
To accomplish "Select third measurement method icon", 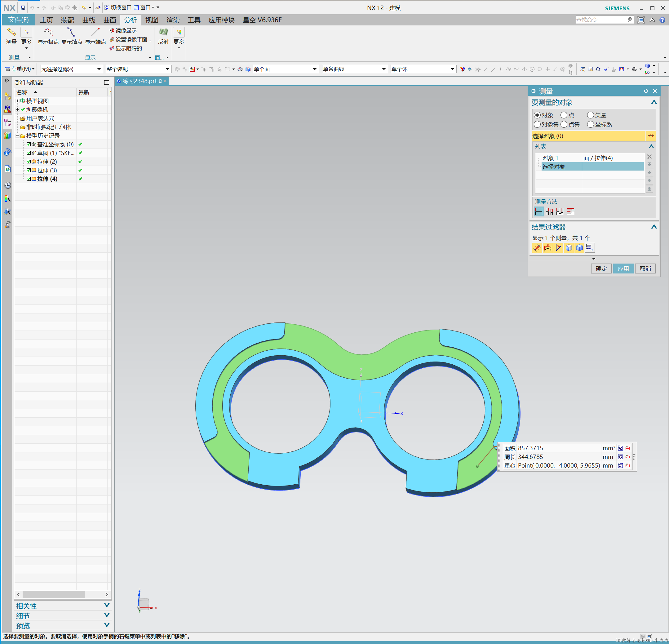I will click(x=560, y=211).
